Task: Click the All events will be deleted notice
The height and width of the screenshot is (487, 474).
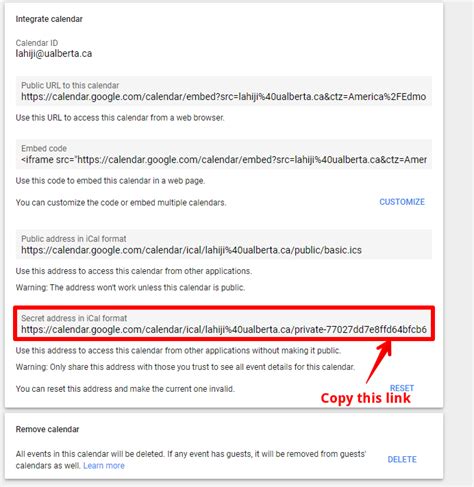Action: (x=191, y=460)
